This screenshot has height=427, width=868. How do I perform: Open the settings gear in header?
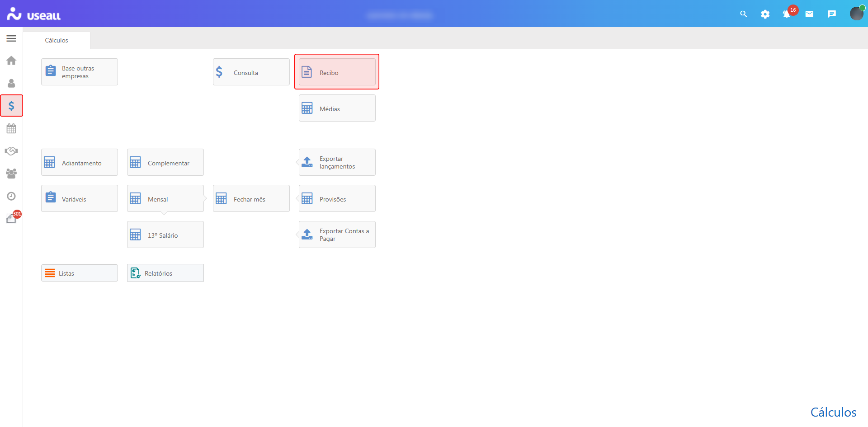click(x=765, y=14)
